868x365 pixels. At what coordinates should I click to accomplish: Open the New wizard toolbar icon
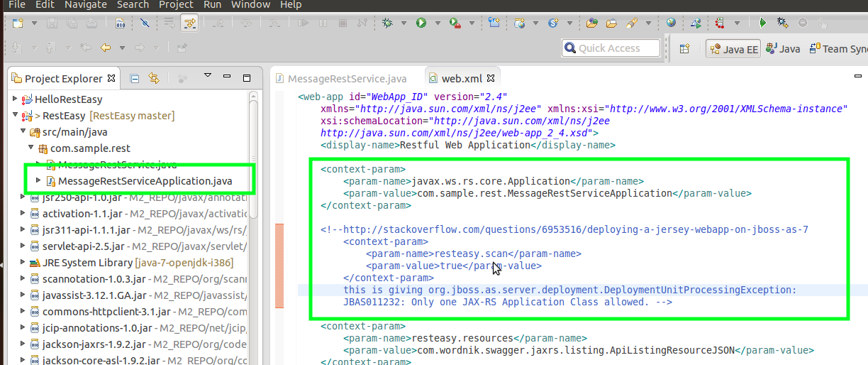click(17, 23)
